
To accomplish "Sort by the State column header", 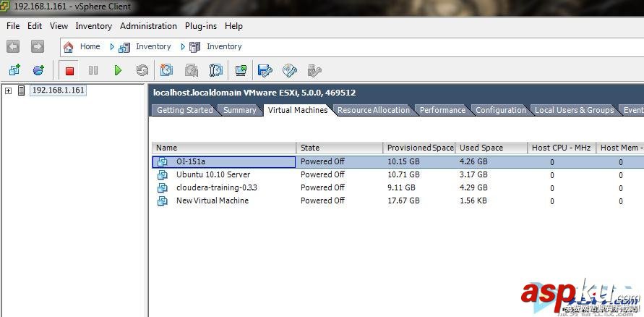I will (x=340, y=148).
